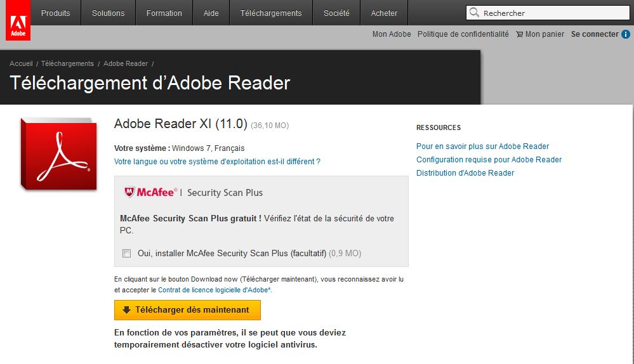Open the Aide menu
This screenshot has width=634, height=364.
pyautogui.click(x=211, y=13)
